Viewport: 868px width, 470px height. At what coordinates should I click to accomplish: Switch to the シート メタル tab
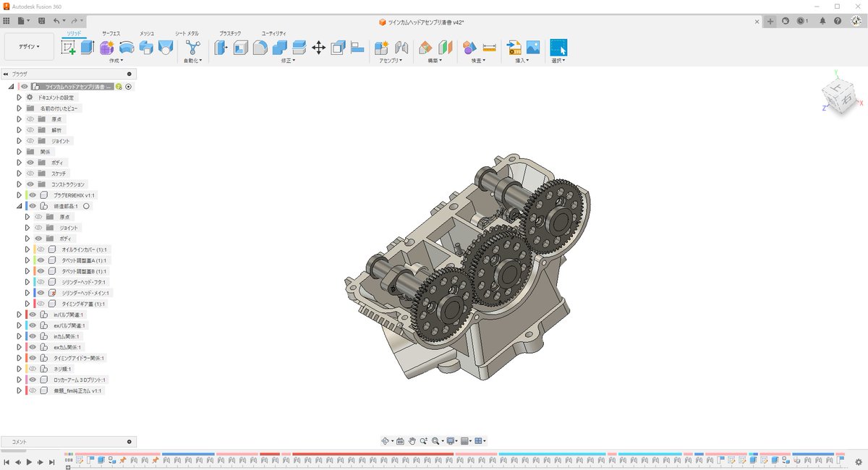pos(187,33)
